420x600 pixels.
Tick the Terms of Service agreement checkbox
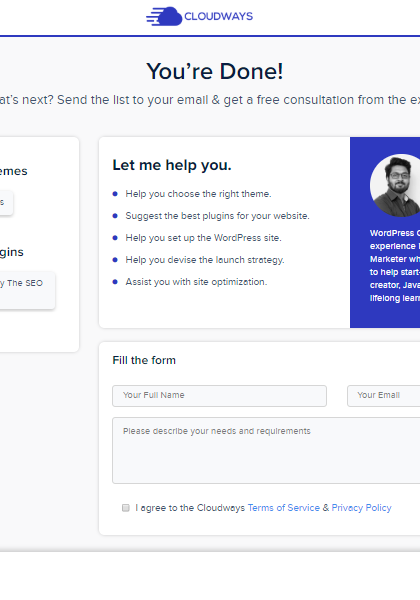pyautogui.click(x=126, y=508)
